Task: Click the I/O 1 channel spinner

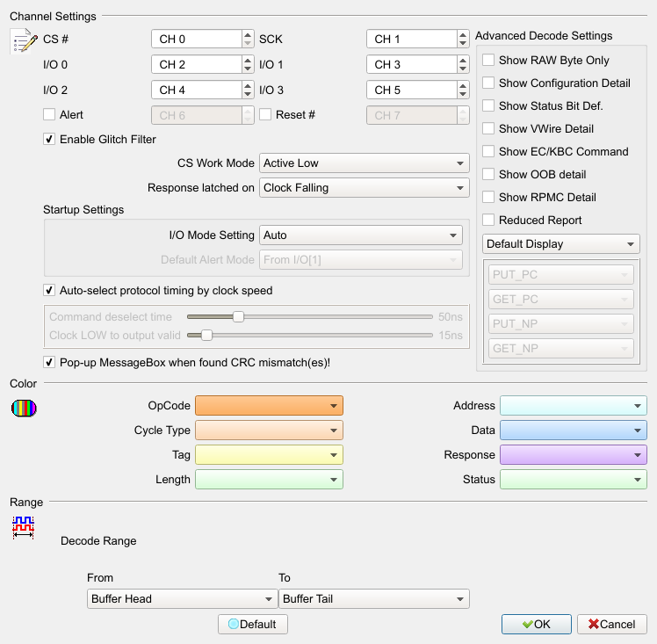Action: click(x=463, y=64)
